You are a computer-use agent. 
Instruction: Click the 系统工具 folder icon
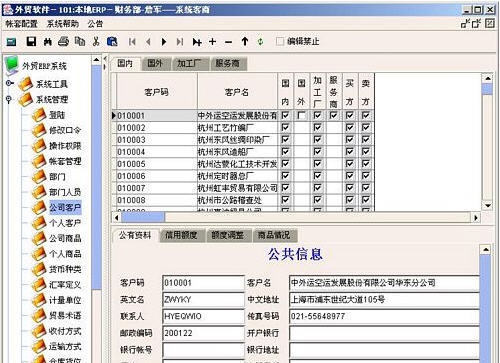point(25,84)
